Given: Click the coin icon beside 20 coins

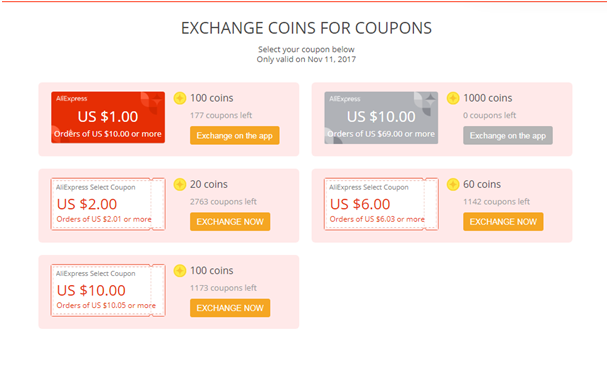Looking at the screenshot, I should (180, 184).
